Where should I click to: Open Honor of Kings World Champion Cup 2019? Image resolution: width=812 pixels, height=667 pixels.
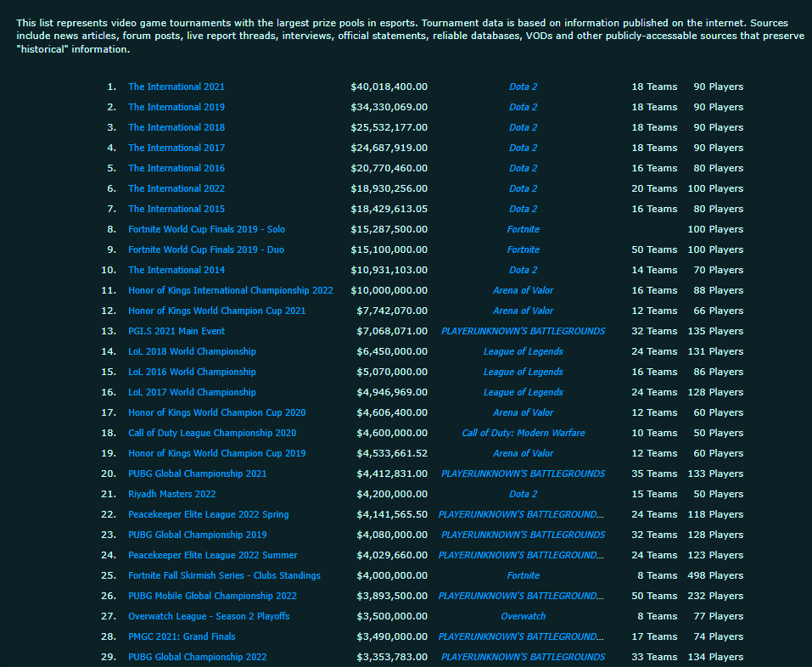click(x=217, y=453)
